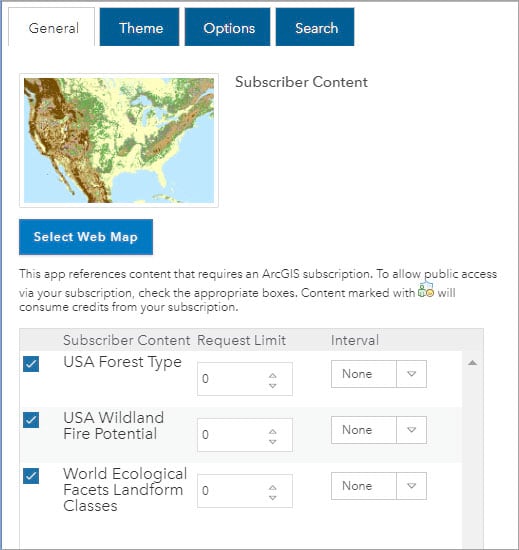The image size is (519, 550).
Task: Open Interval dropdown for USA Forest Type
Action: [379, 374]
